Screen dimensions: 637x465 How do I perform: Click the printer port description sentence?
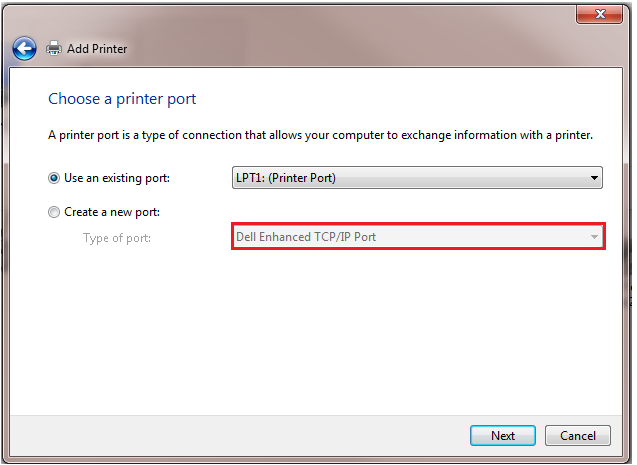320,135
